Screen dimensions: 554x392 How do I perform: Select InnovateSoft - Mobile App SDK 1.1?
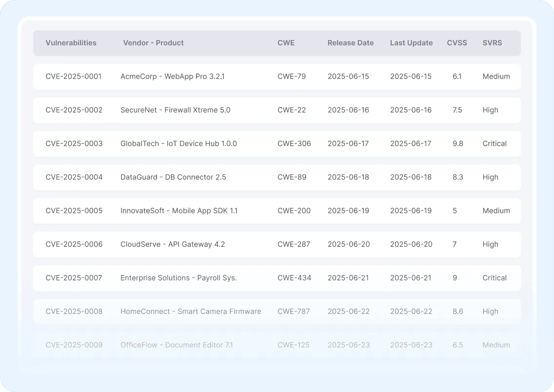point(179,211)
